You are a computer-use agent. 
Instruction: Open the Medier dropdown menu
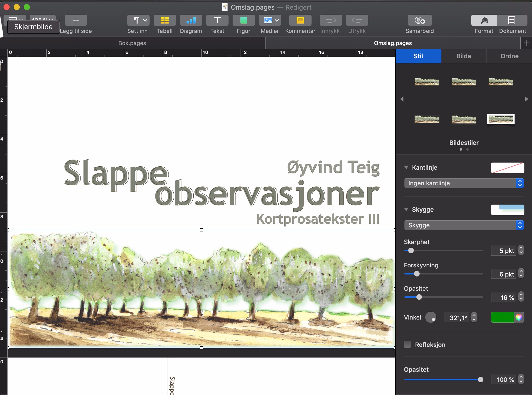pos(270,20)
